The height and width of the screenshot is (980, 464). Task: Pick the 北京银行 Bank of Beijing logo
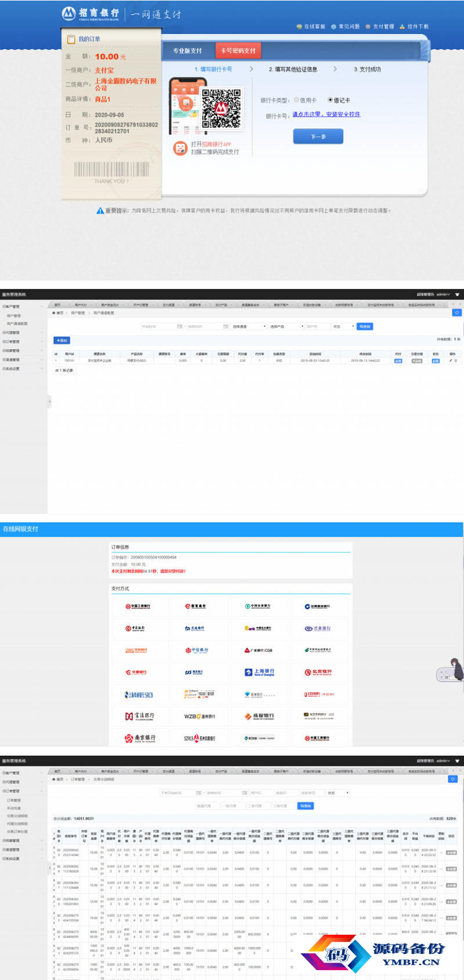(x=317, y=672)
